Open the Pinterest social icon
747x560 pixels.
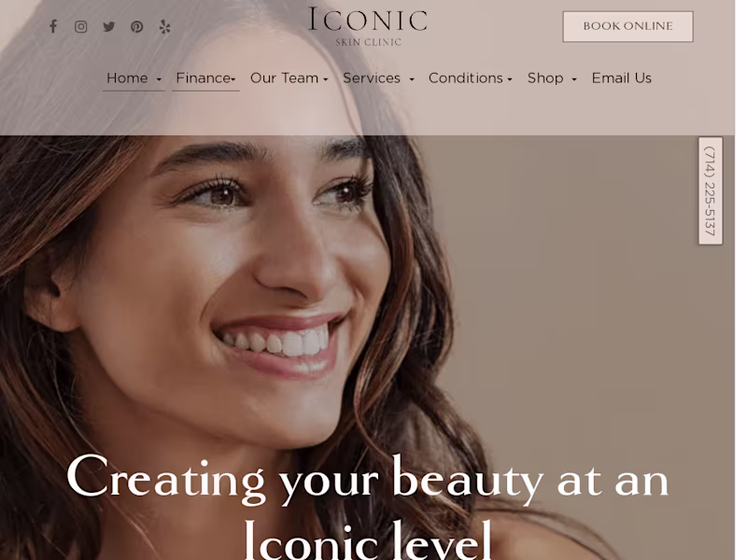tap(136, 27)
